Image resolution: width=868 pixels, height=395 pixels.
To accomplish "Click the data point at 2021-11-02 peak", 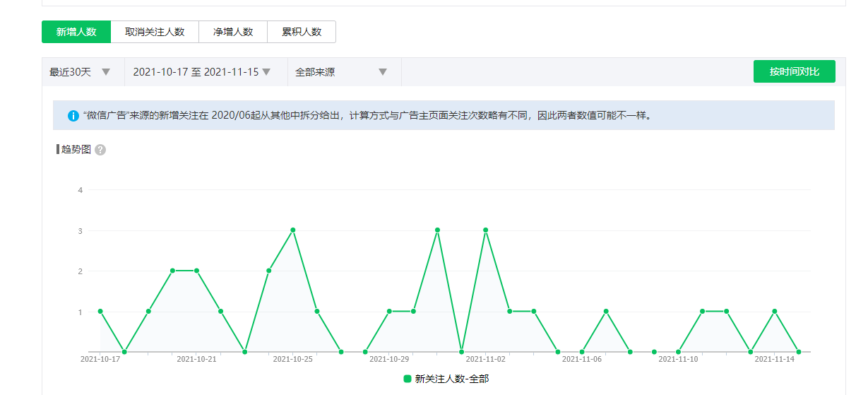I will (x=486, y=230).
